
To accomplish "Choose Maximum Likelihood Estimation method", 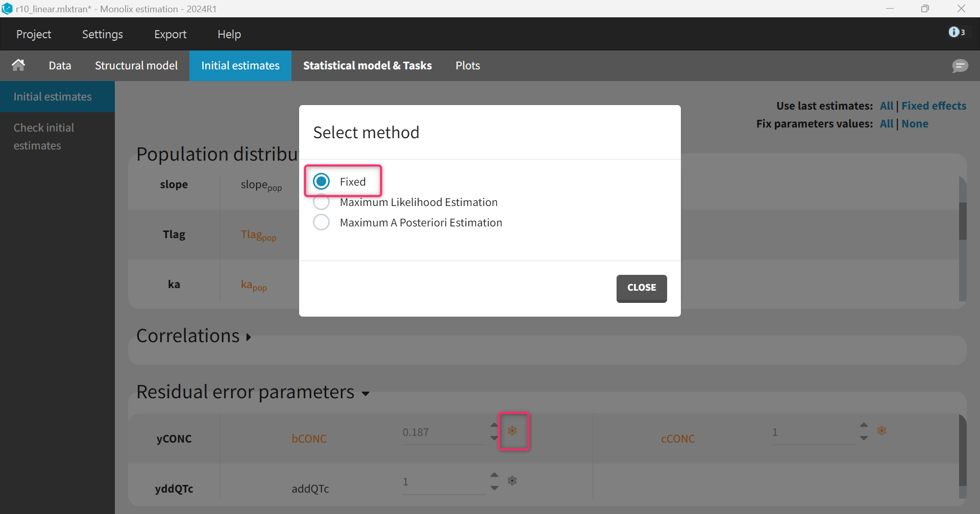I will pyautogui.click(x=322, y=202).
